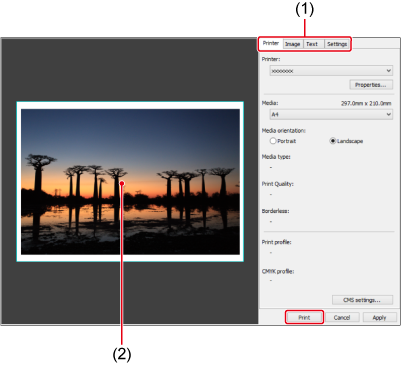Click the baobab sunset print preview image
The height and width of the screenshot is (365, 401).
(x=130, y=182)
